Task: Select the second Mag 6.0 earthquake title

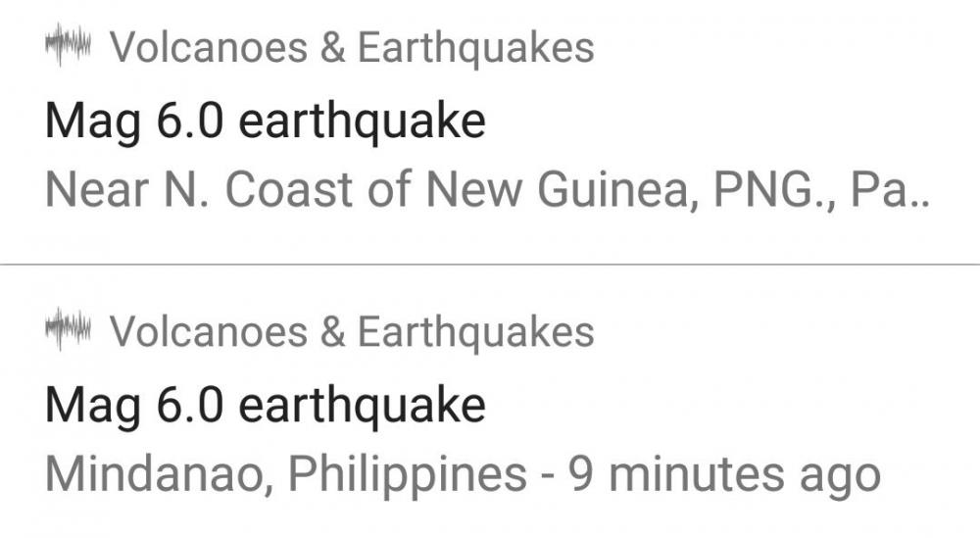Action: [266, 405]
